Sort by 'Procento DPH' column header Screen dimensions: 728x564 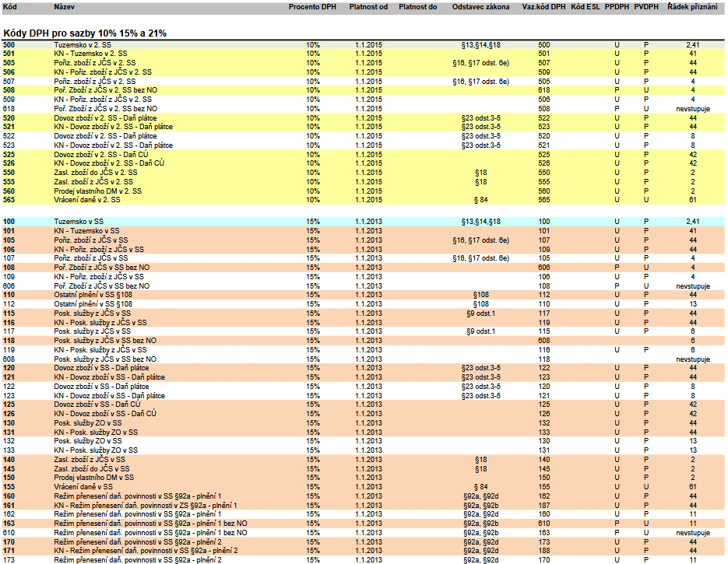[x=312, y=6]
